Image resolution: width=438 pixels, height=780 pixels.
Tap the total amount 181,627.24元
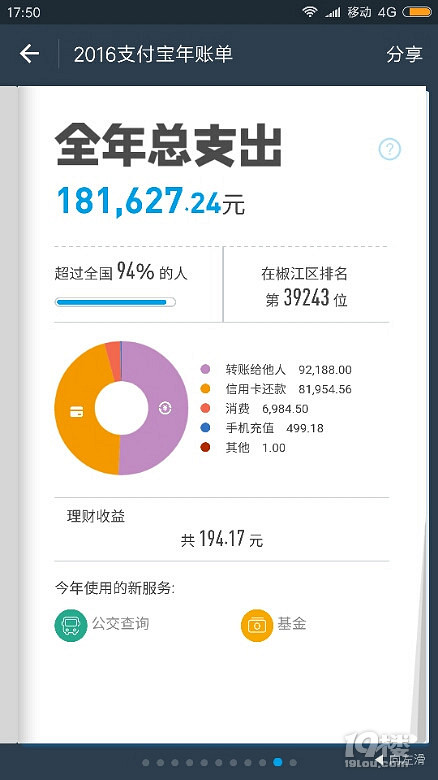coord(151,201)
